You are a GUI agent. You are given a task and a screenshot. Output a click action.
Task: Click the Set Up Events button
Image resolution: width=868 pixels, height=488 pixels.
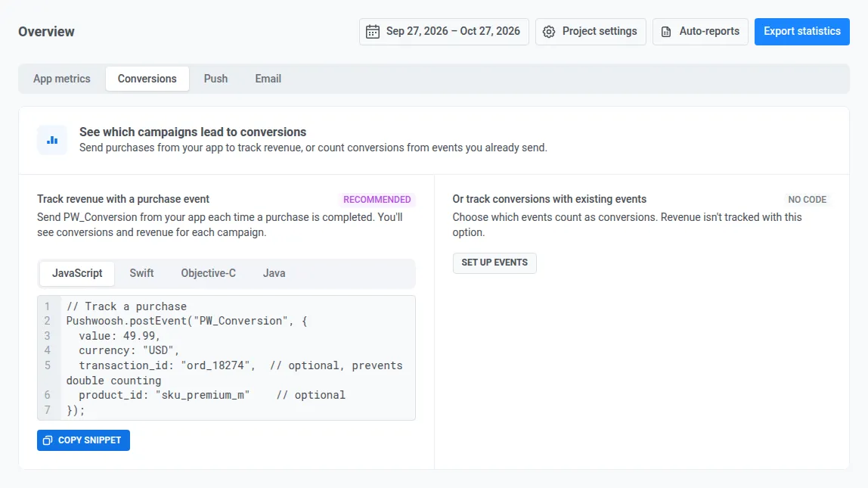[494, 263]
